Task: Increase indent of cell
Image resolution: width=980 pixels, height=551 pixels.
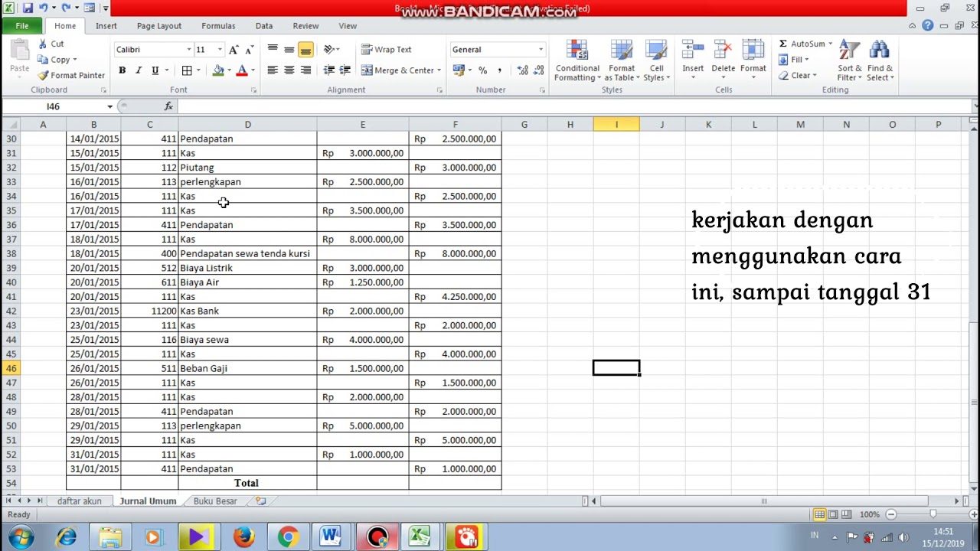Action: (345, 70)
